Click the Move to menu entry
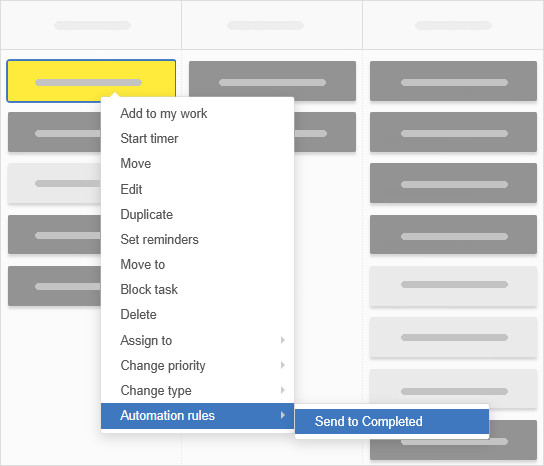Image resolution: width=544 pixels, height=466 pixels. coord(197,264)
